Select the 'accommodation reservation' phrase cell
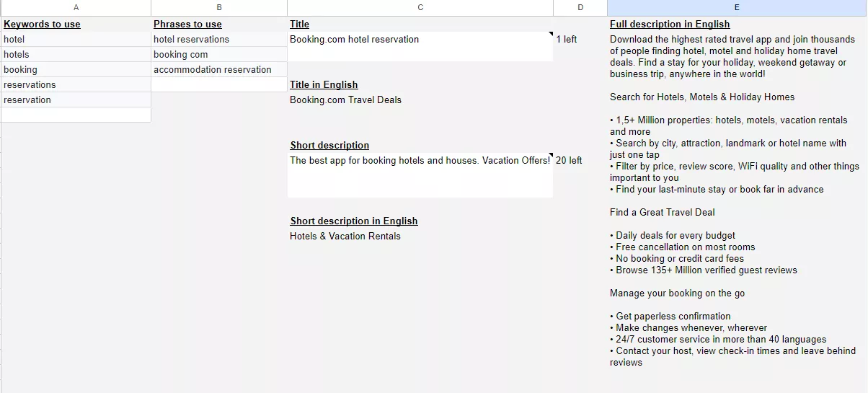 tap(219, 70)
